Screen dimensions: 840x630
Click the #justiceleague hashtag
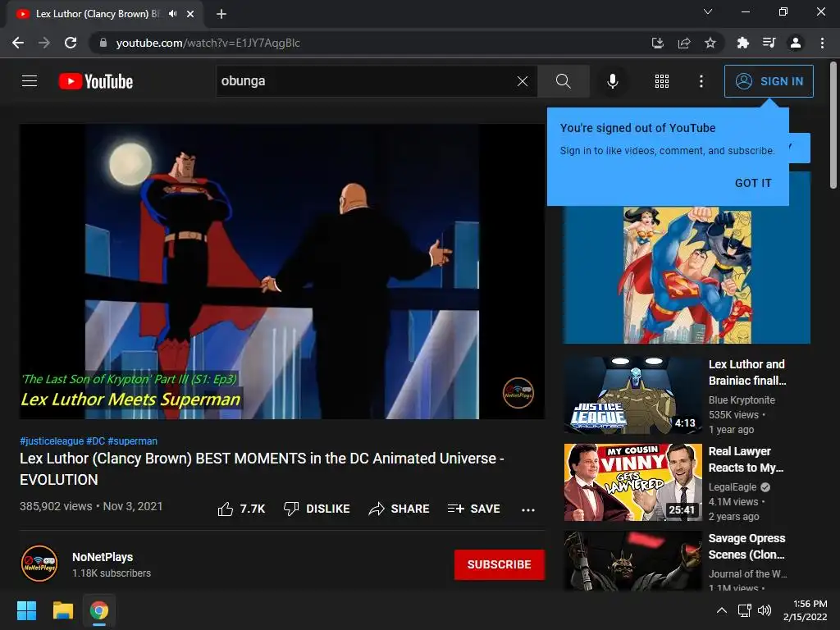pyautogui.click(x=52, y=441)
